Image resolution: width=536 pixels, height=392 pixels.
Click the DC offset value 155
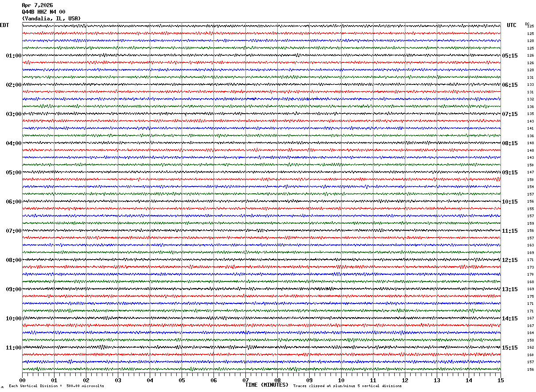coord(530,209)
